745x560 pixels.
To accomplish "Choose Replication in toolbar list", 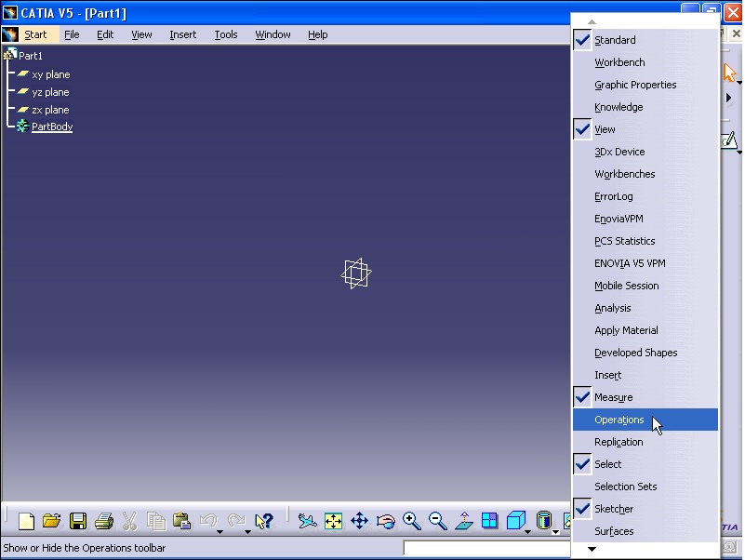I will pyautogui.click(x=645, y=442).
